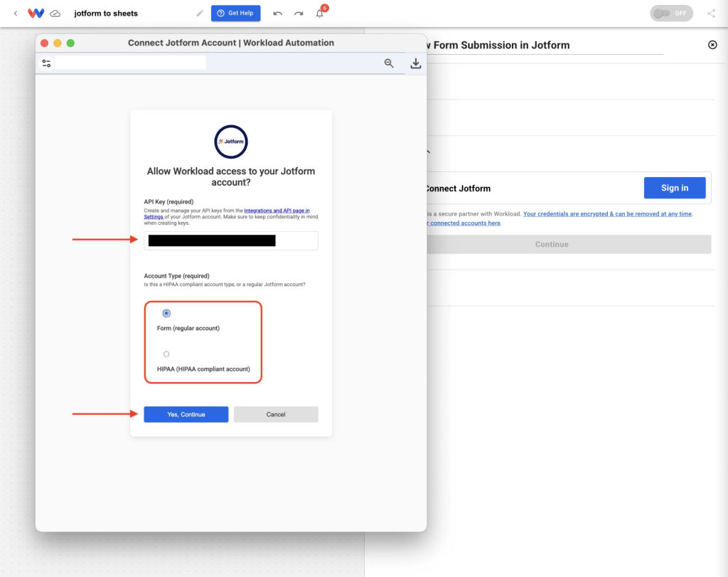The width and height of the screenshot is (728, 577).
Task: Open credentials are encrypted link
Action: coord(607,213)
